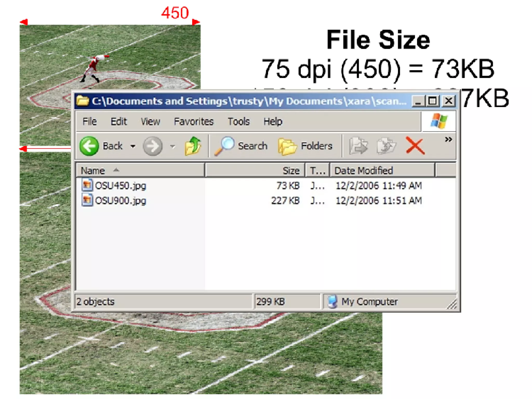Screen dimensions: 532x399
Task: Click the folder icon in title bar
Action: tap(83, 101)
